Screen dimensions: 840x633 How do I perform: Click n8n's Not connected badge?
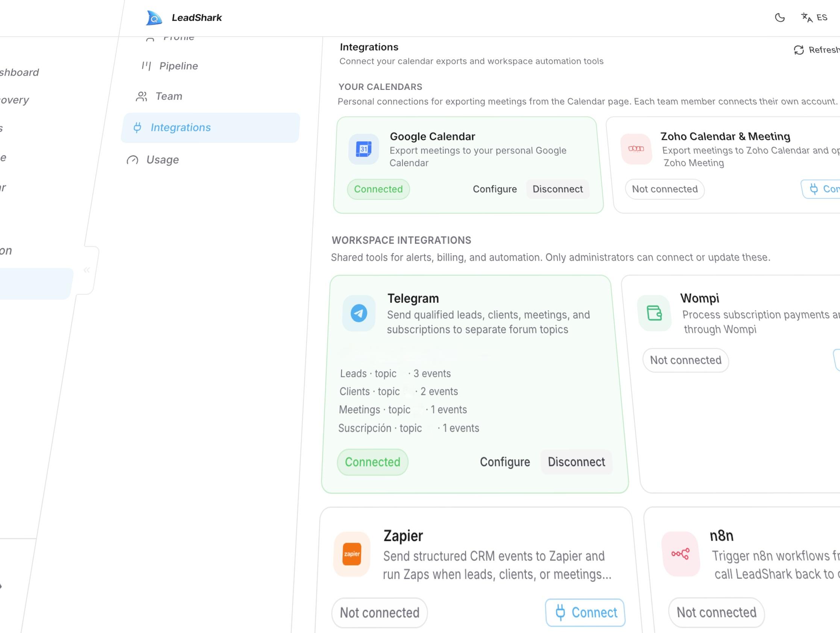716,612
